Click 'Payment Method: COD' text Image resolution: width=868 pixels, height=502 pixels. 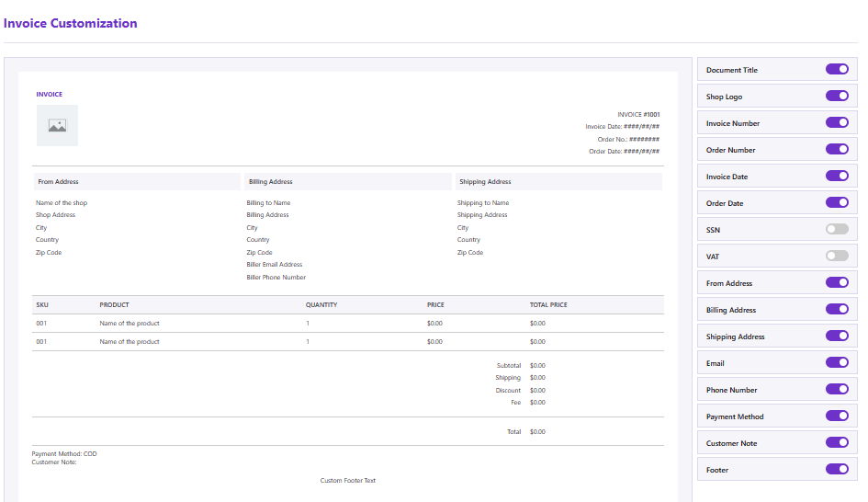(64, 454)
